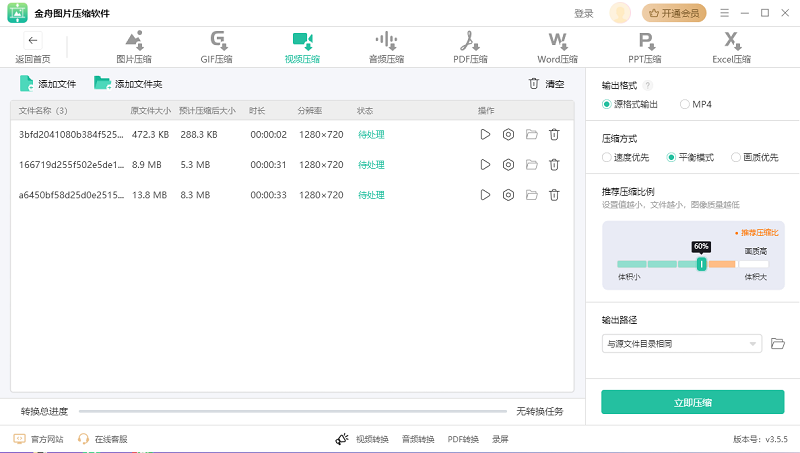This screenshot has width=800, height=453.
Task: Open the 官方网站 link
Action: 39,439
